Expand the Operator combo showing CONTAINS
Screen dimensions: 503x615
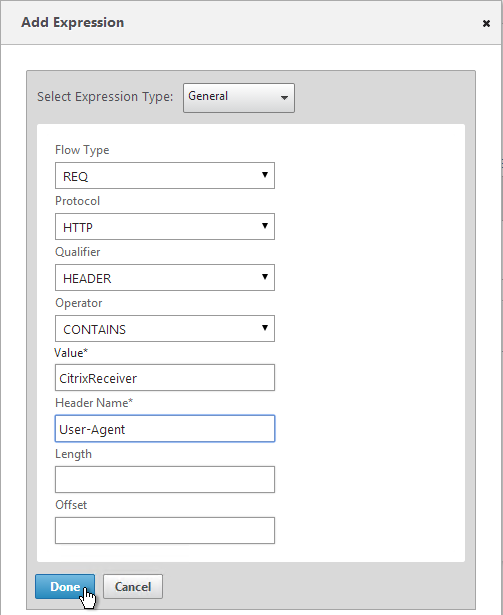coord(165,328)
